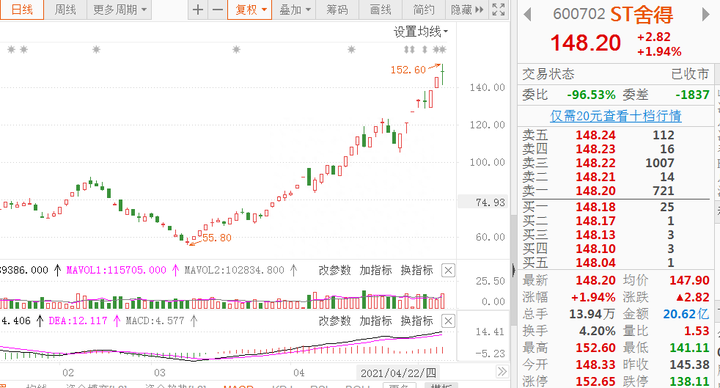The width and height of the screenshot is (720, 388).
Task: Switch to the 周线 weekly chart tab
Action: click(65, 10)
